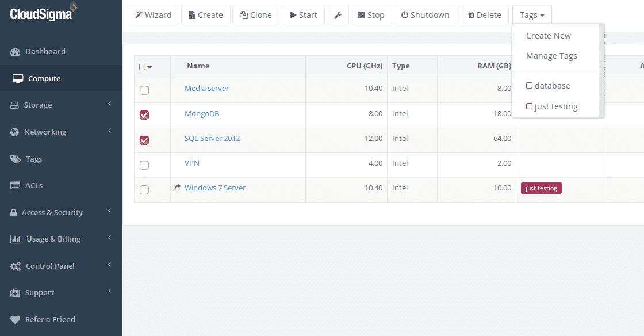Image resolution: width=644 pixels, height=336 pixels.
Task: Collapse the Tags dropdown button
Action: 532,15
